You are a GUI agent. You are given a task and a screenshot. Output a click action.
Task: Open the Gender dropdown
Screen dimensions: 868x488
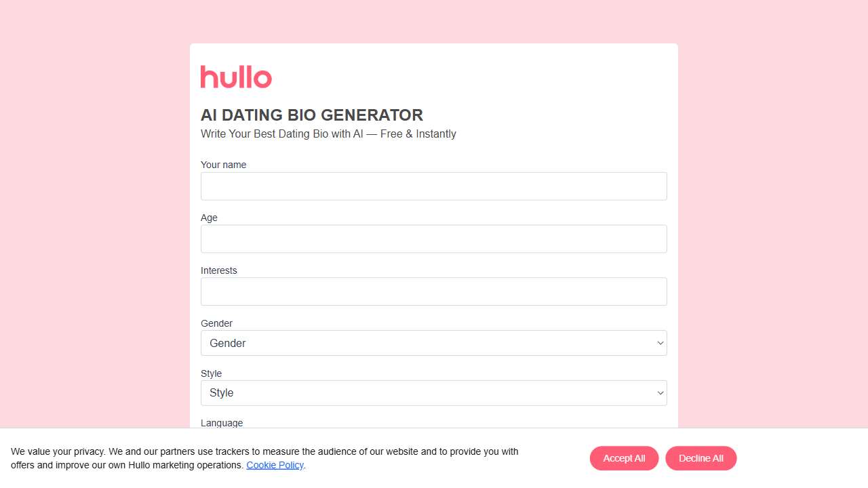(434, 343)
